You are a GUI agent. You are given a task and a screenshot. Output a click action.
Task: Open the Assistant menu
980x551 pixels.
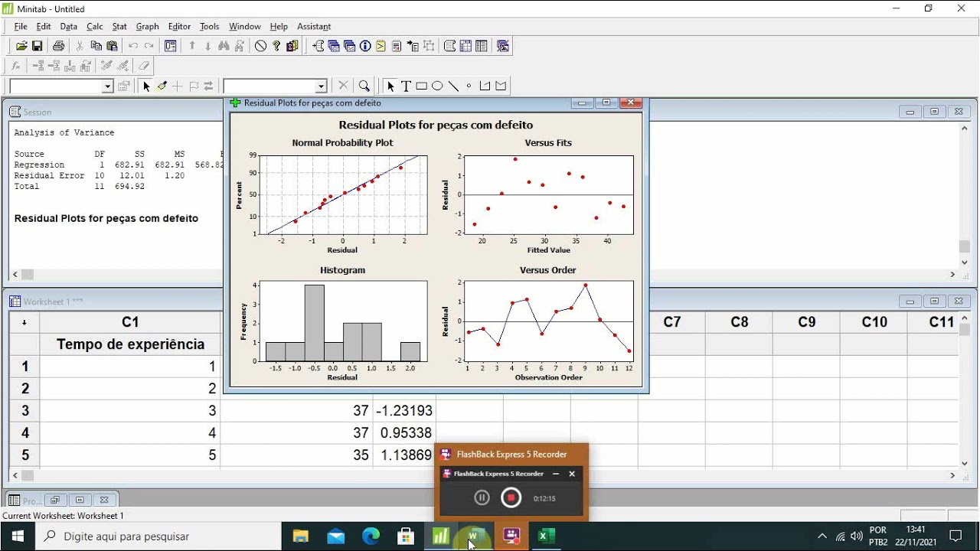[x=314, y=26]
